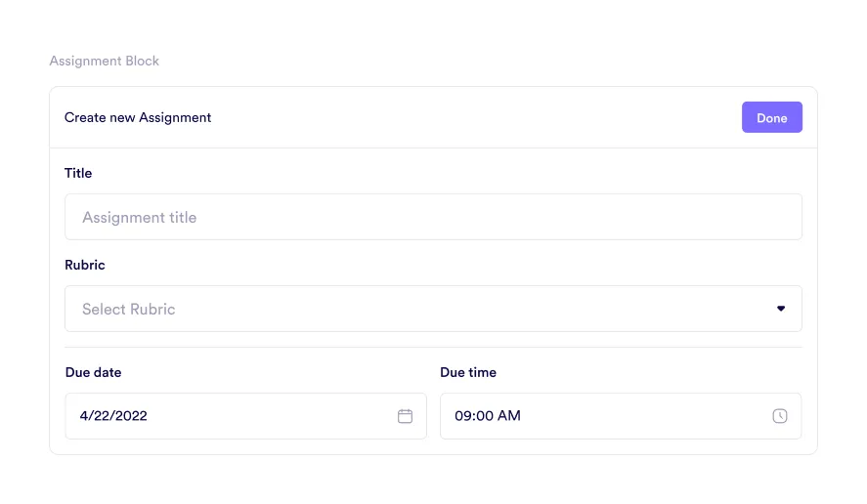Screen dimensions: 867x504
Task: Select the year 2022 in due date
Action: pos(130,416)
